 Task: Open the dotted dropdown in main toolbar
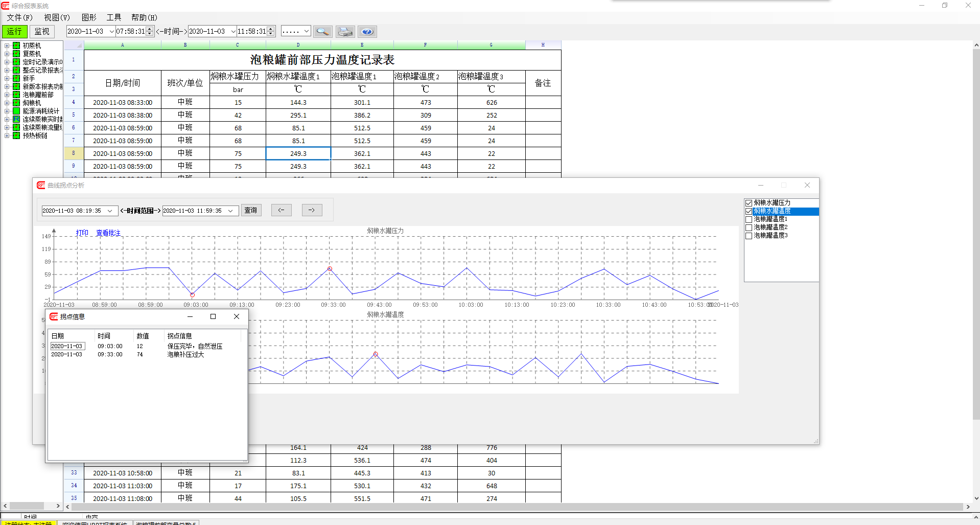click(x=306, y=31)
